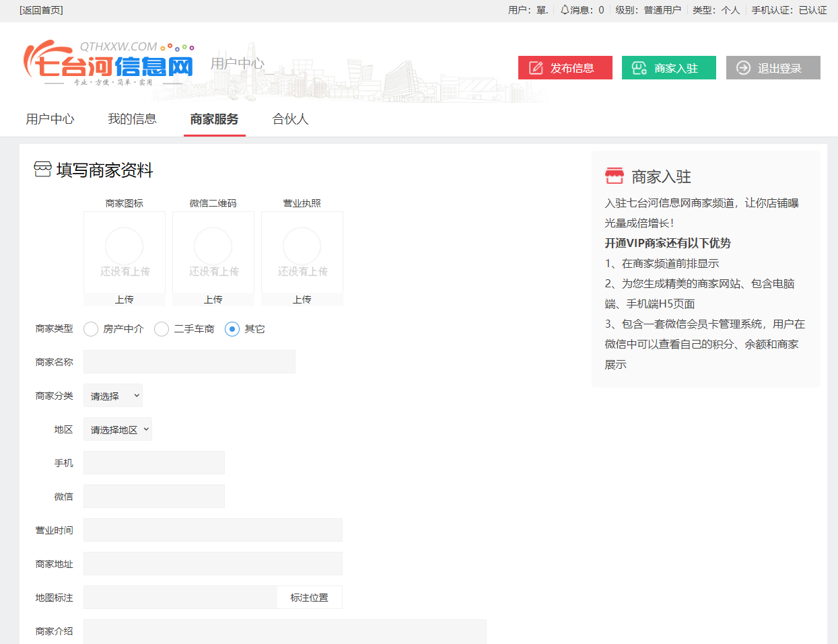Go to the 用户中心 tab
The width and height of the screenshot is (838, 644).
[50, 119]
